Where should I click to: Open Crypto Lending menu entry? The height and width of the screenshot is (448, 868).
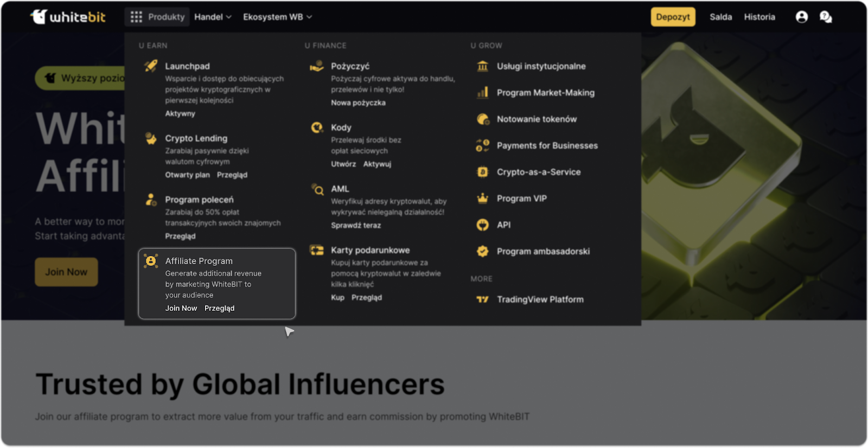tap(196, 138)
